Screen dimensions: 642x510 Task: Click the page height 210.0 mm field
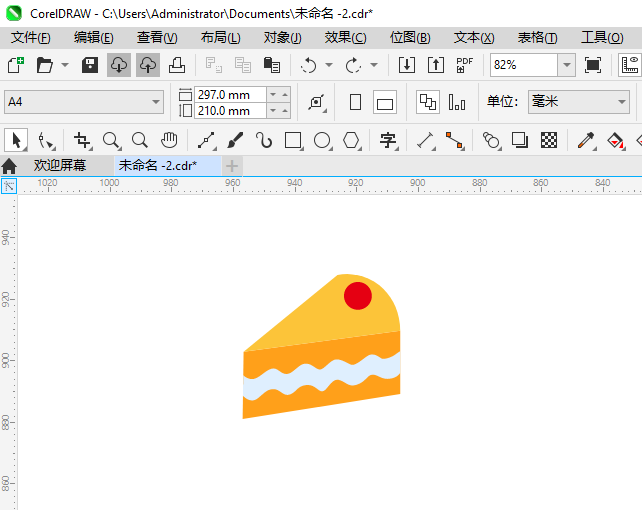230,111
